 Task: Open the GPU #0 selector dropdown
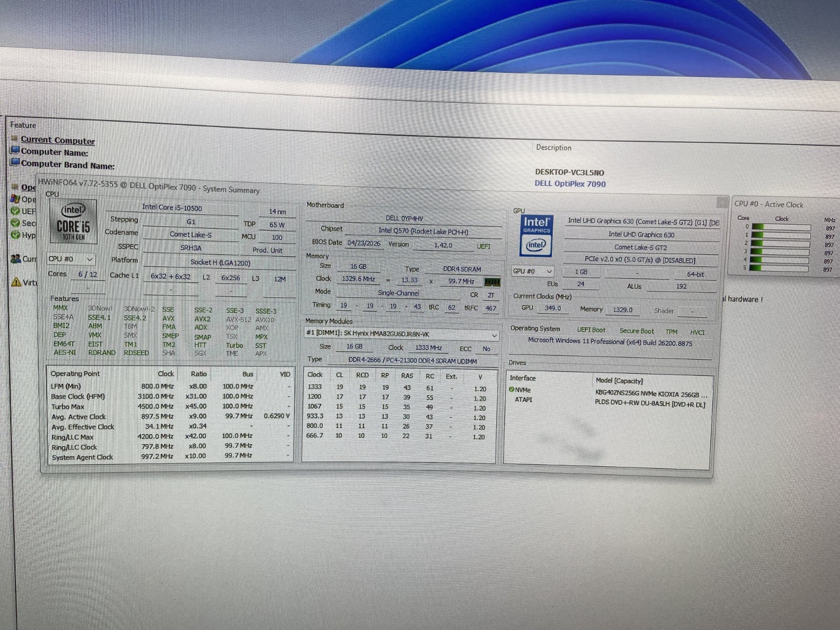[532, 271]
